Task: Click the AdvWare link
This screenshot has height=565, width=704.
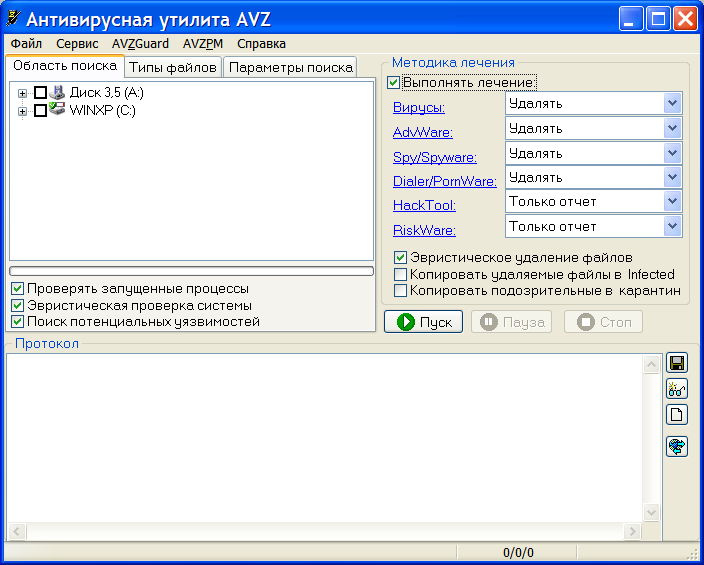Action: (422, 132)
